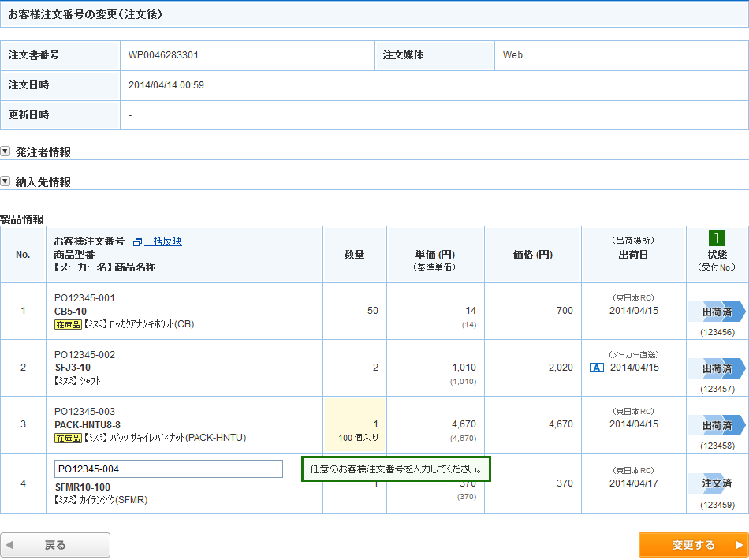Click the window icon beside 一括反映
Screen dimensions: 749x560
(x=137, y=242)
